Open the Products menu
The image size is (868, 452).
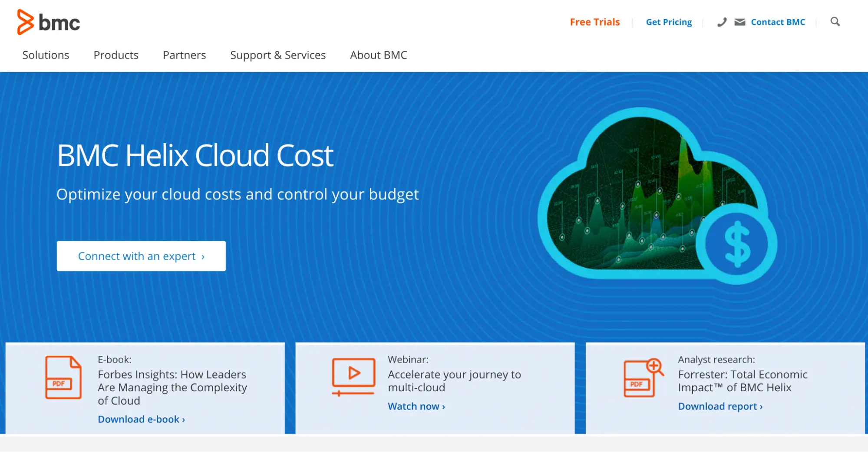coord(116,55)
